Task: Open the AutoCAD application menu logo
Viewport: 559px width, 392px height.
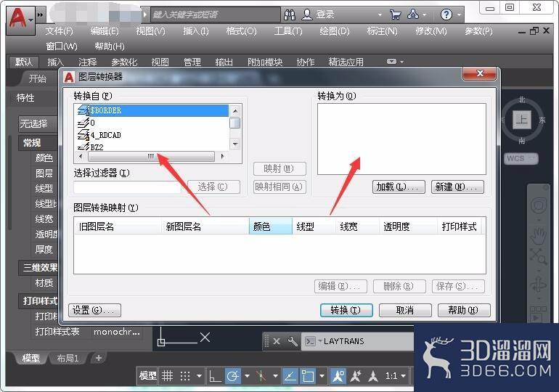Action: point(20,20)
